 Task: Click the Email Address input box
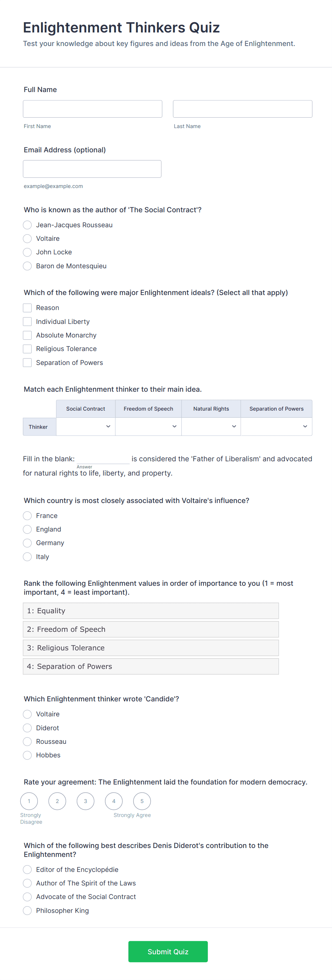click(x=92, y=169)
